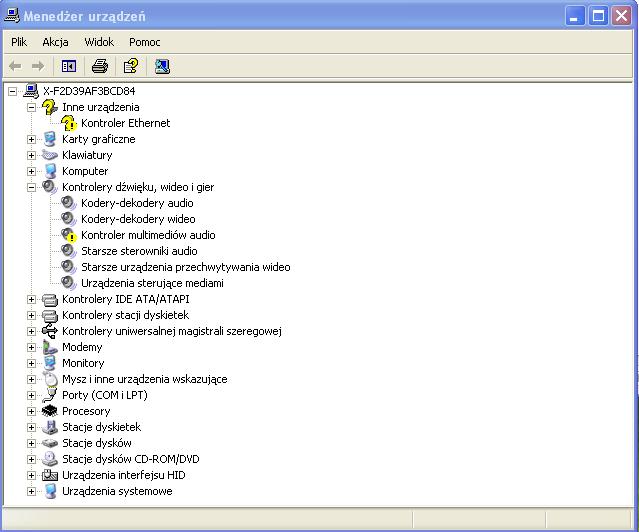The height and width of the screenshot is (532, 639).
Task: Open the Plik menu
Action: [x=19, y=42]
